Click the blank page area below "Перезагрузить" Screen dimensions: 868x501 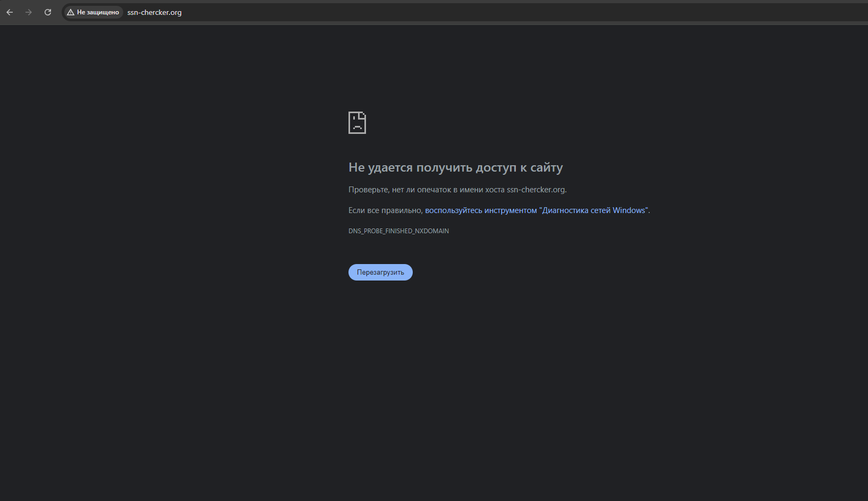tap(380, 372)
